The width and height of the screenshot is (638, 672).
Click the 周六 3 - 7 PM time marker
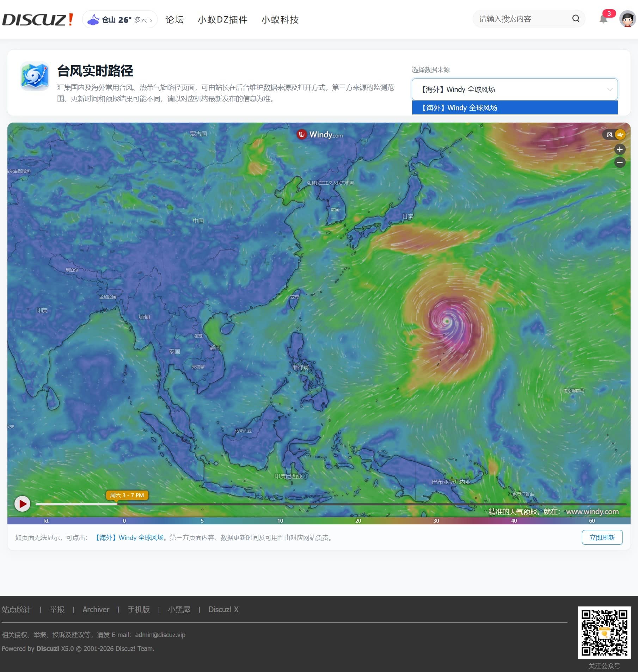click(x=127, y=495)
